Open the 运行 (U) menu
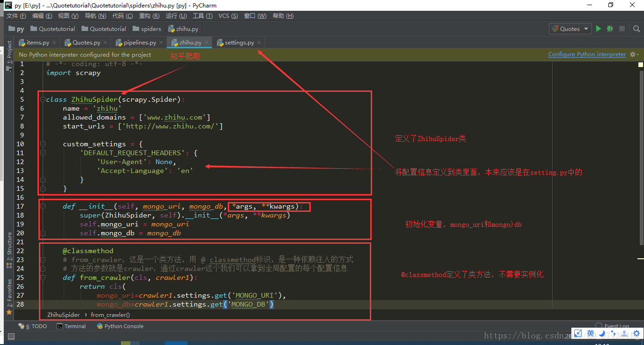This screenshot has width=644, height=345. (x=176, y=15)
